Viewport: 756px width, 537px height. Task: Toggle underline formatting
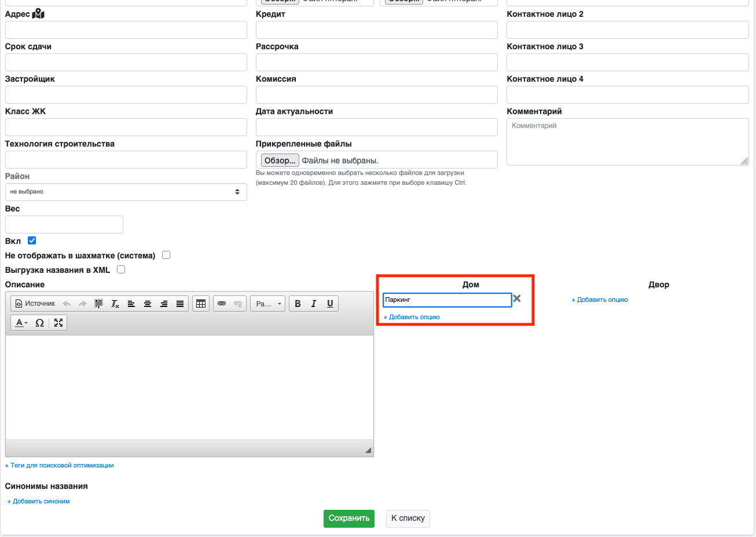coord(330,304)
